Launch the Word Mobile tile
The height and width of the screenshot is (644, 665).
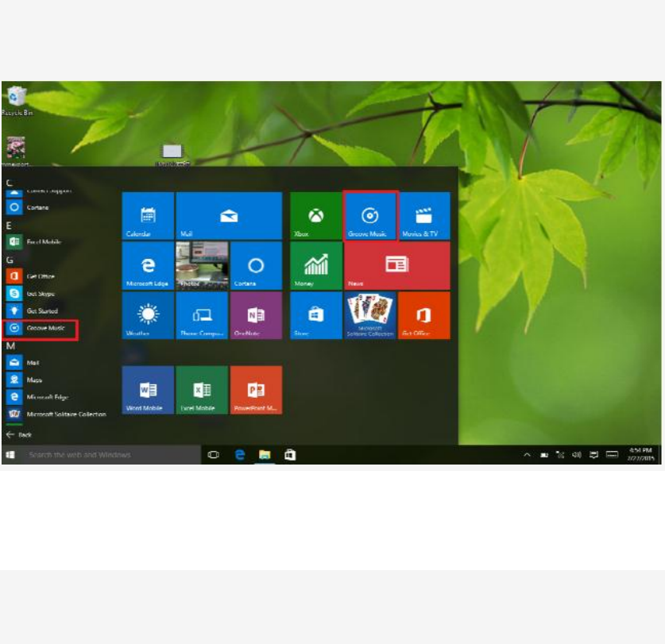coord(148,390)
